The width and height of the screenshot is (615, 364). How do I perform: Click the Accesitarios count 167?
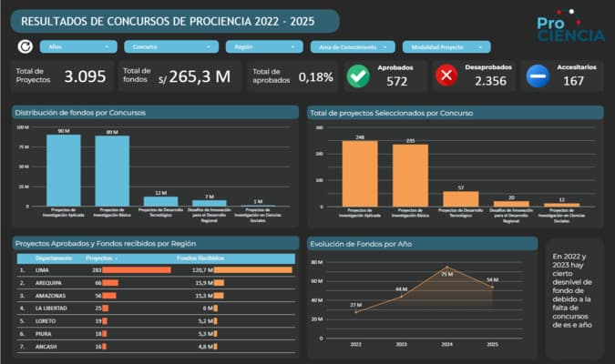[573, 81]
